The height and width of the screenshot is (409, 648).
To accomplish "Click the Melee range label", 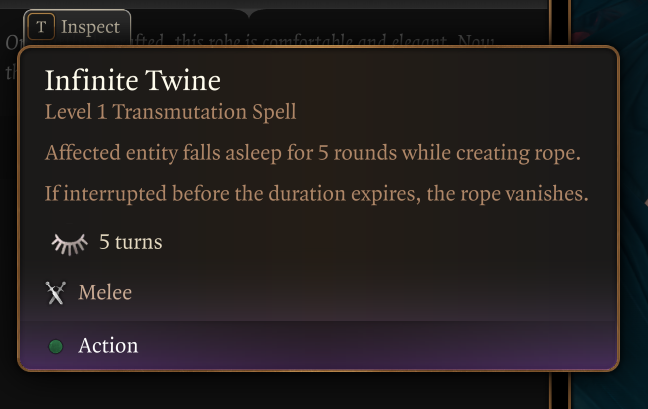I will tap(105, 293).
